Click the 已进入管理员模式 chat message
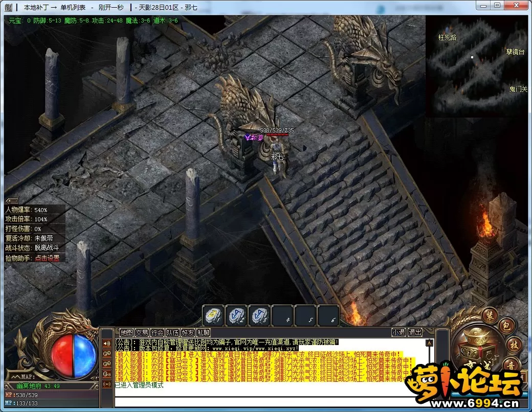Image resolution: width=532 pixels, height=412 pixels. 139,385
